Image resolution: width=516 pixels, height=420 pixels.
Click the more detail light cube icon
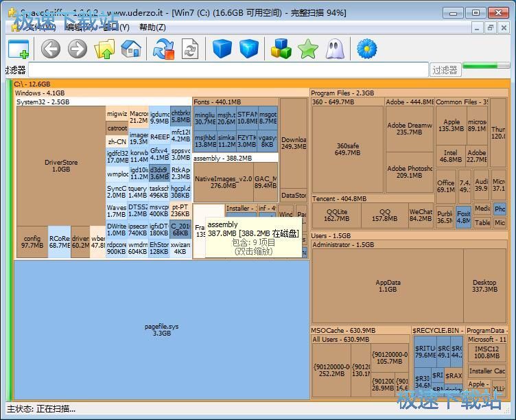(x=249, y=49)
